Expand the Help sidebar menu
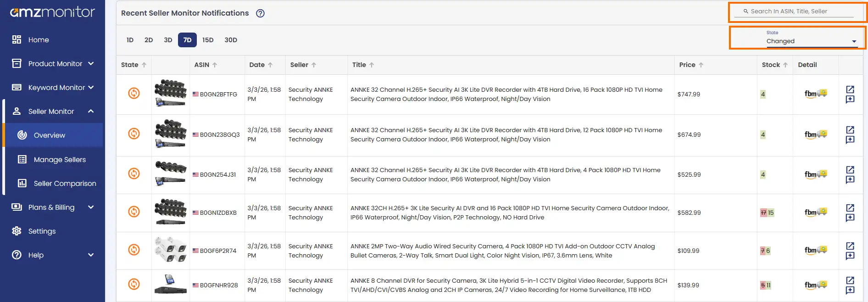 pos(53,255)
